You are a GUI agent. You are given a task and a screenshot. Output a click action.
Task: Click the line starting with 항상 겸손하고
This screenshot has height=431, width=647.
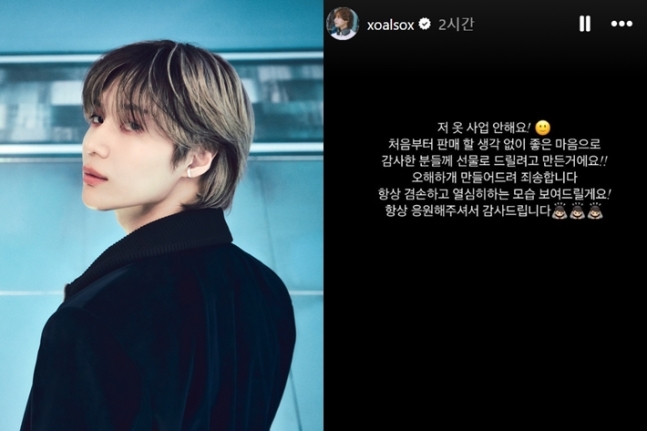click(494, 194)
